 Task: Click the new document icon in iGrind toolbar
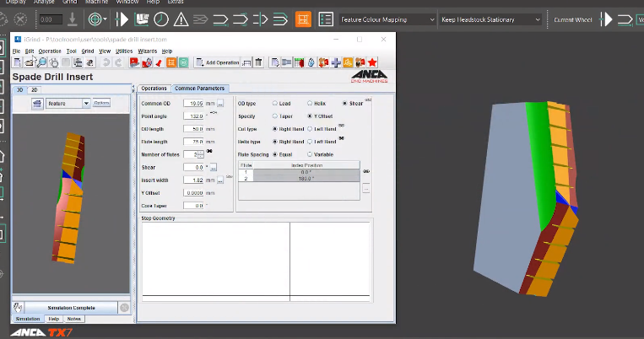(17, 62)
